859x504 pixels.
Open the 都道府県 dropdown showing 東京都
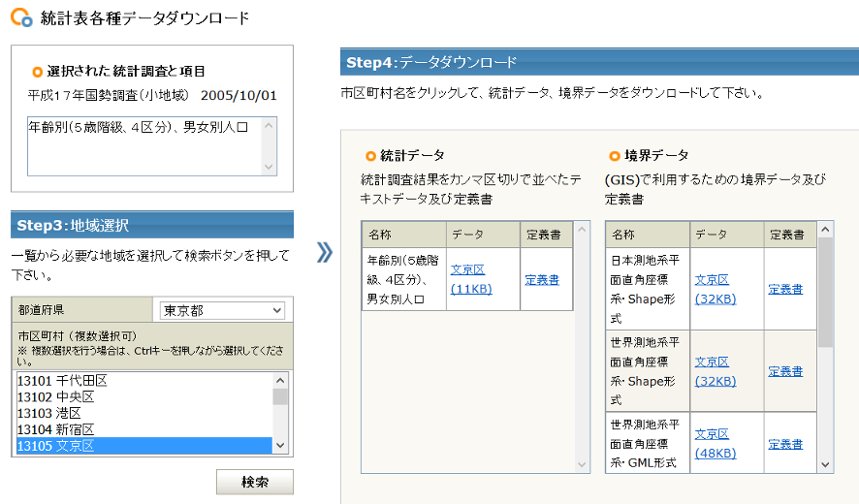[x=222, y=310]
